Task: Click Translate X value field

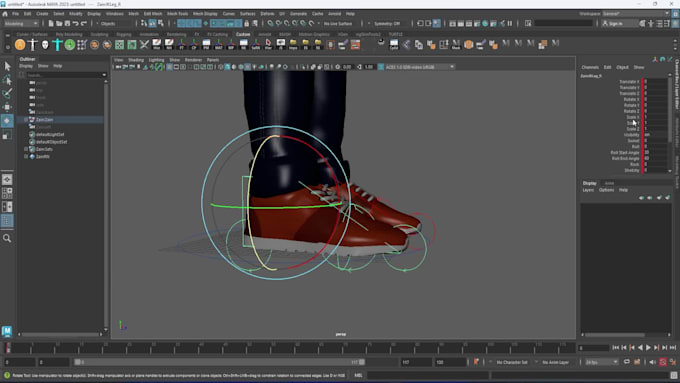Action: [x=656, y=82]
